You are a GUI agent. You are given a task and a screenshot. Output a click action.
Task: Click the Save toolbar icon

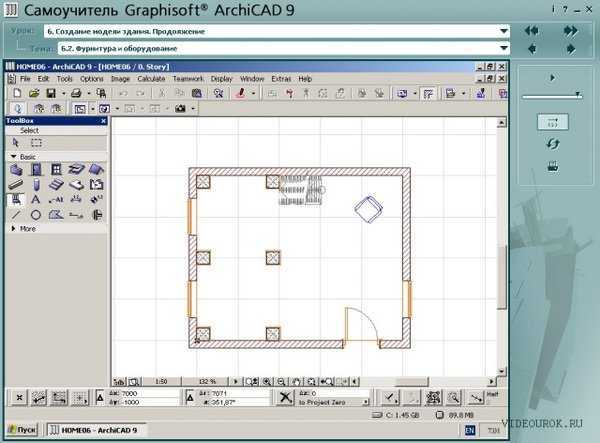click(51, 93)
